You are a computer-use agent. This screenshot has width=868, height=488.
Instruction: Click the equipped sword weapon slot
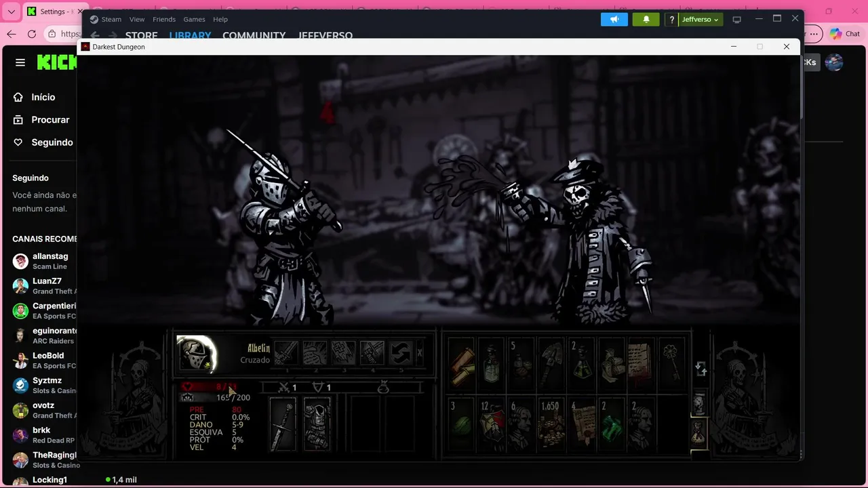tap(283, 424)
